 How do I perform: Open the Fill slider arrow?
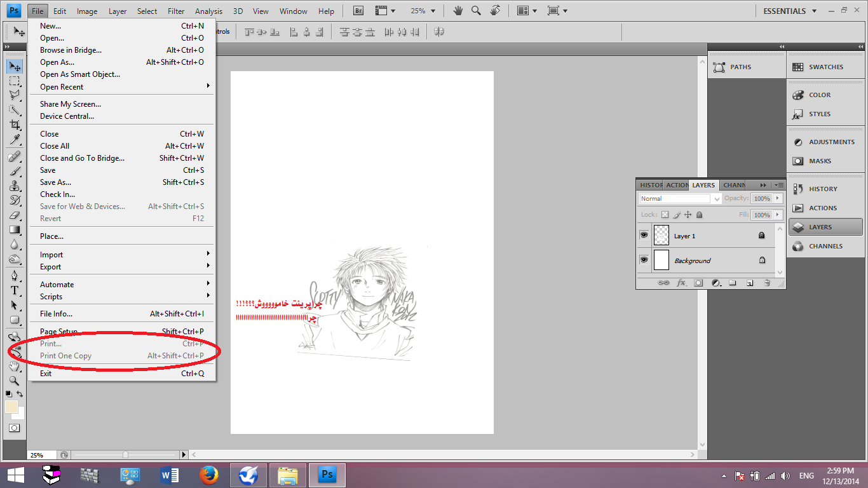pos(778,215)
